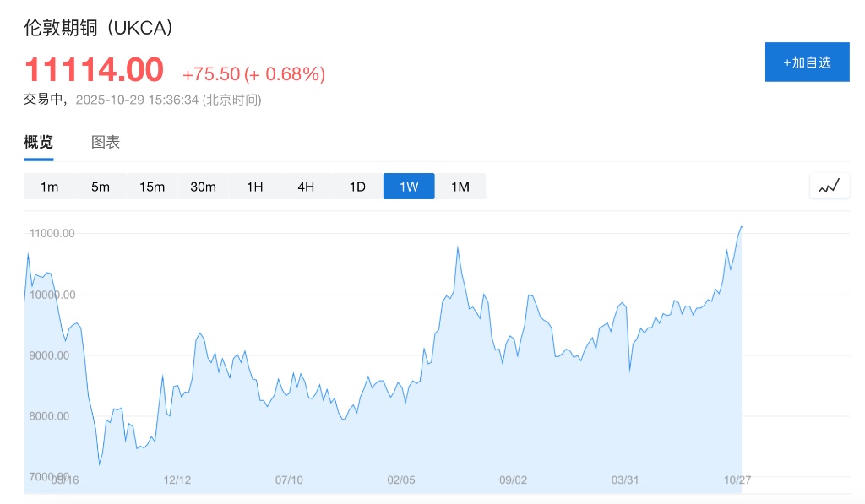Screen dimensions: 865x504
Task: Click the line chart type icon
Action: pos(829,186)
